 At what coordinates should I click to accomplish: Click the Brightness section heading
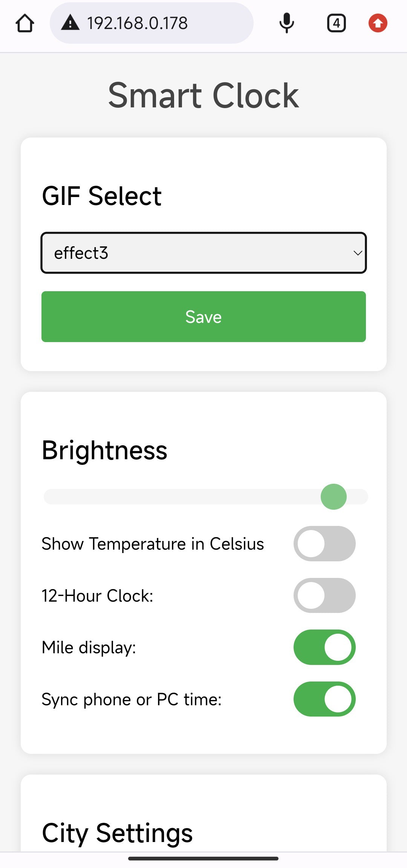[104, 451]
